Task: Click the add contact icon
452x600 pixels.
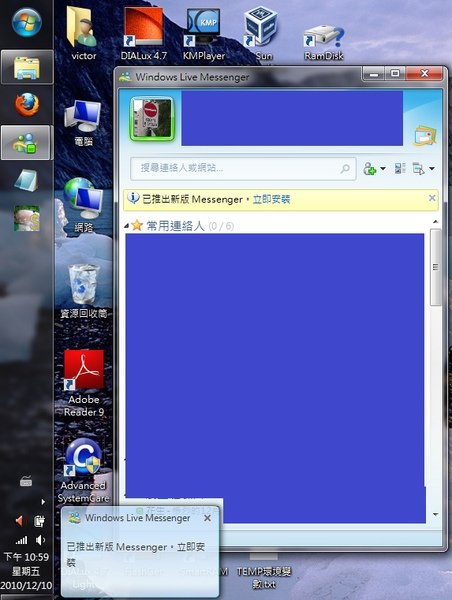Action: pos(370,168)
